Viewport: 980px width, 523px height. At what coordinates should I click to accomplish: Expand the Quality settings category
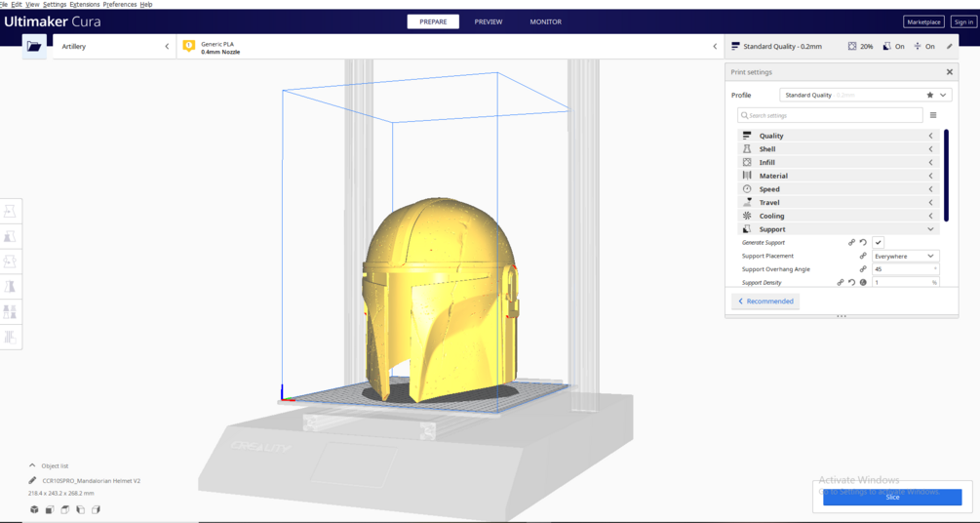[839, 136]
